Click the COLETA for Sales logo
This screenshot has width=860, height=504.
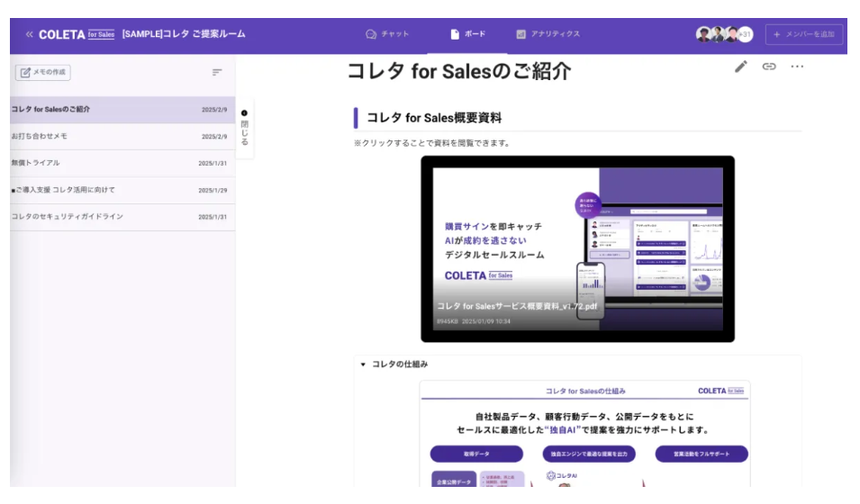pyautogui.click(x=77, y=34)
